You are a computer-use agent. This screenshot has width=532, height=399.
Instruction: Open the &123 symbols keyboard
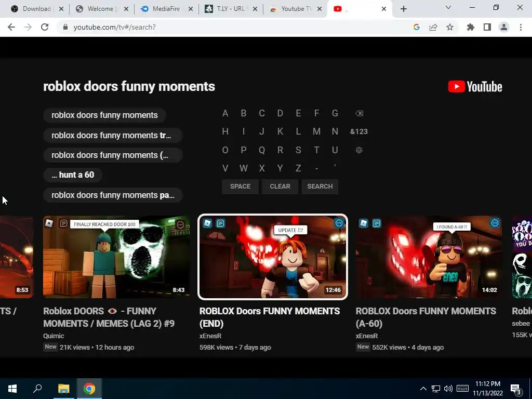coord(359,131)
